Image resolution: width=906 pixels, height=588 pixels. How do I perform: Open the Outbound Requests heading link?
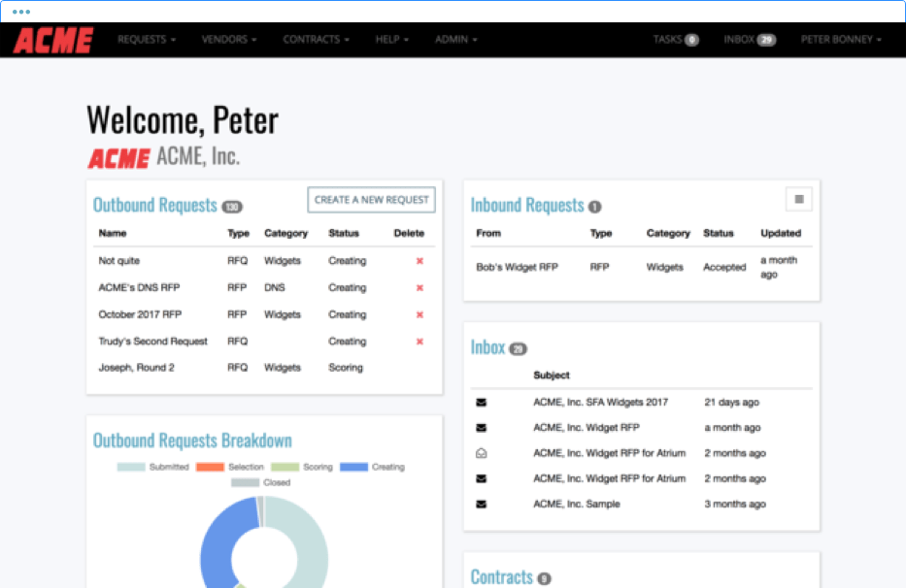point(154,205)
